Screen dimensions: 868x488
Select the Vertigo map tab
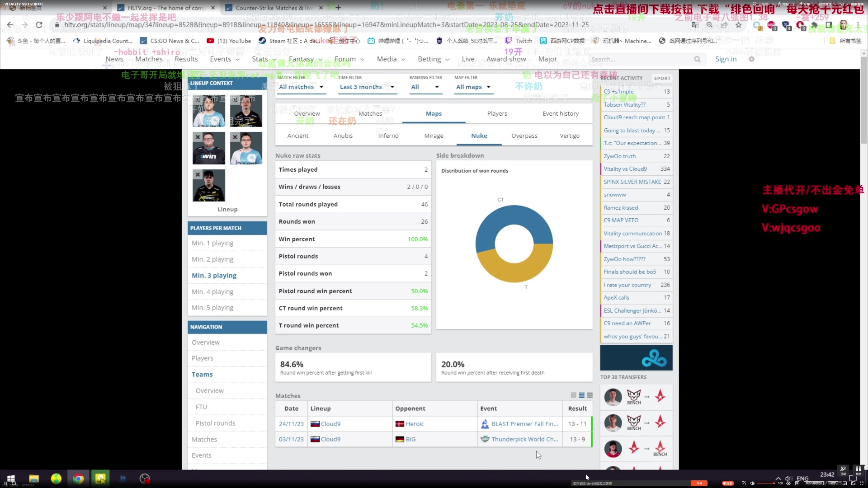(x=570, y=136)
